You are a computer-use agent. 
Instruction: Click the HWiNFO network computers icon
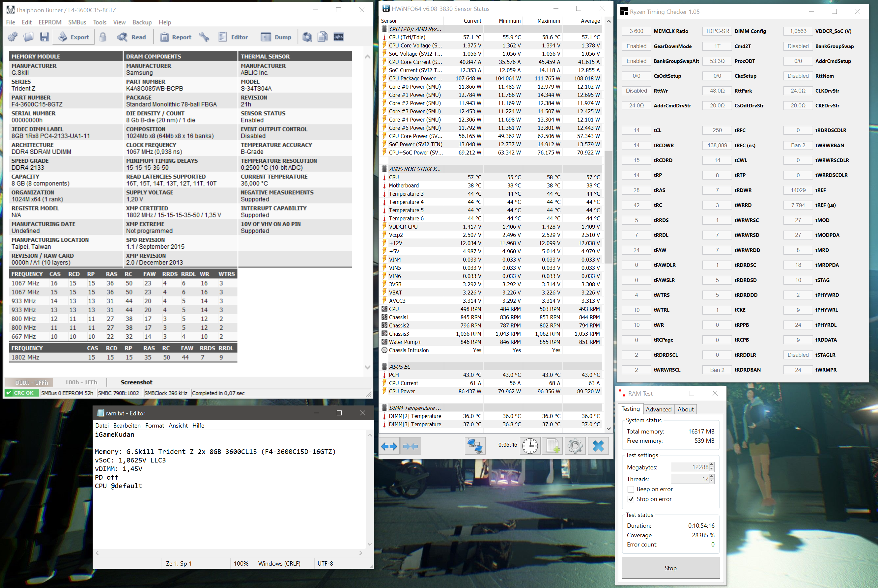475,446
